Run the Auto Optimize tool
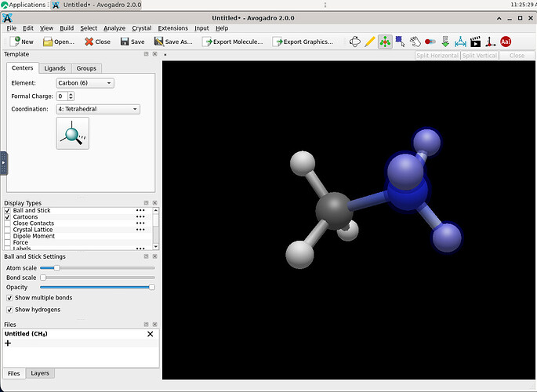537x392 pixels. click(x=445, y=42)
